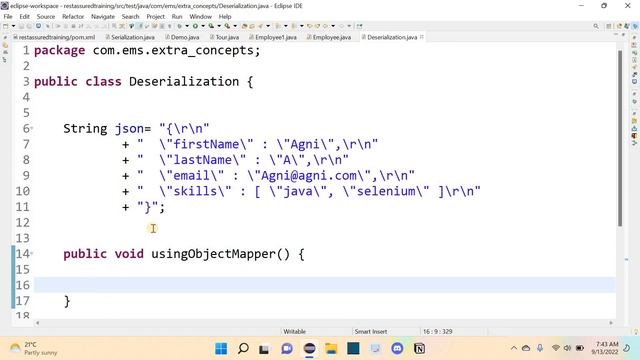The width and height of the screenshot is (640, 360).
Task: Click the Pin editor toolbar icon
Action: (x=360, y=26)
